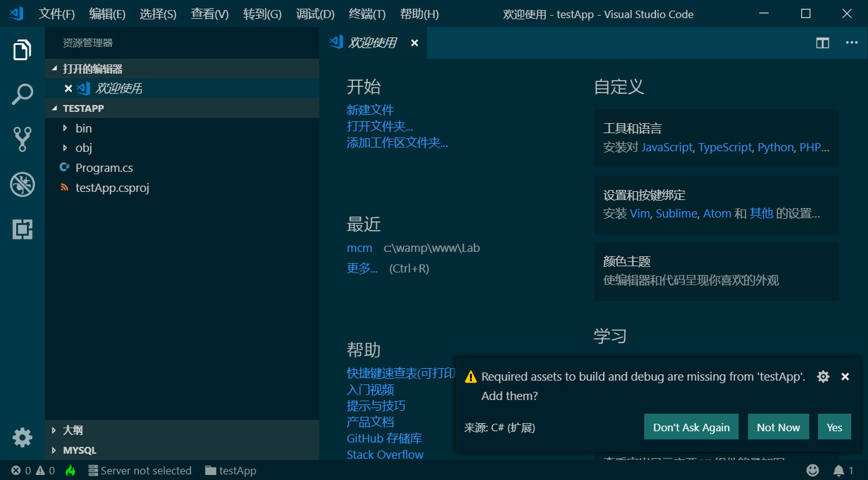Click the smiley feedback icon
This screenshot has height=480, width=868.
coord(812,471)
